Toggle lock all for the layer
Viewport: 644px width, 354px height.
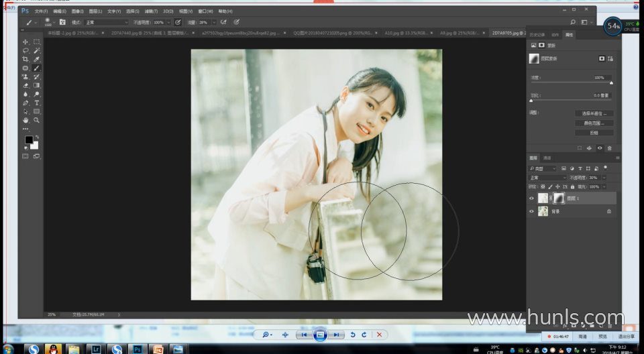tap(572, 187)
